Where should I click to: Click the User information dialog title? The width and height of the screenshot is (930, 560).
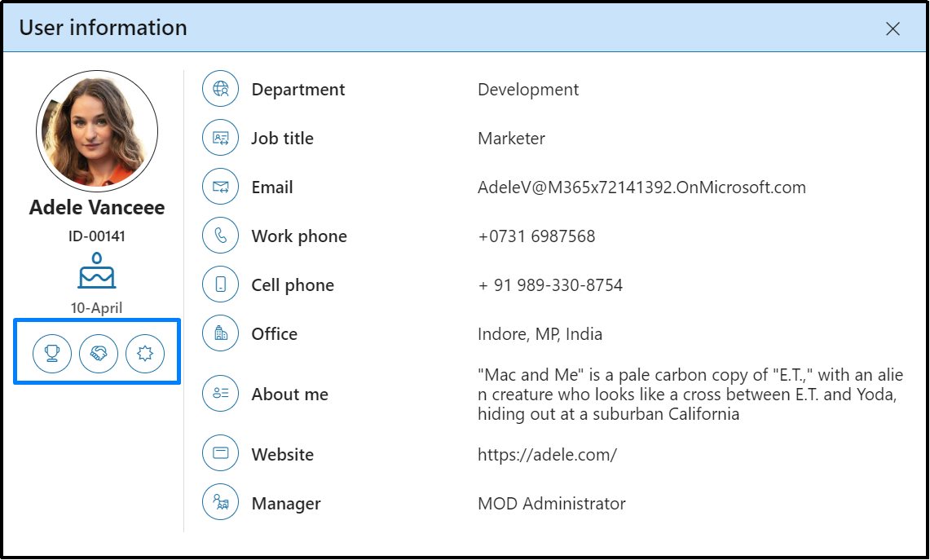(104, 28)
